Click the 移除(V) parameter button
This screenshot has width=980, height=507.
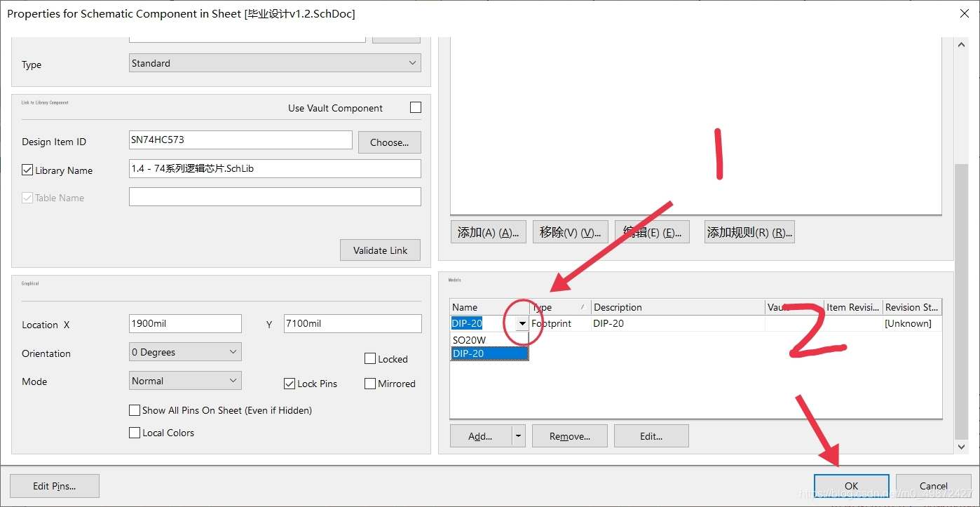(x=570, y=232)
